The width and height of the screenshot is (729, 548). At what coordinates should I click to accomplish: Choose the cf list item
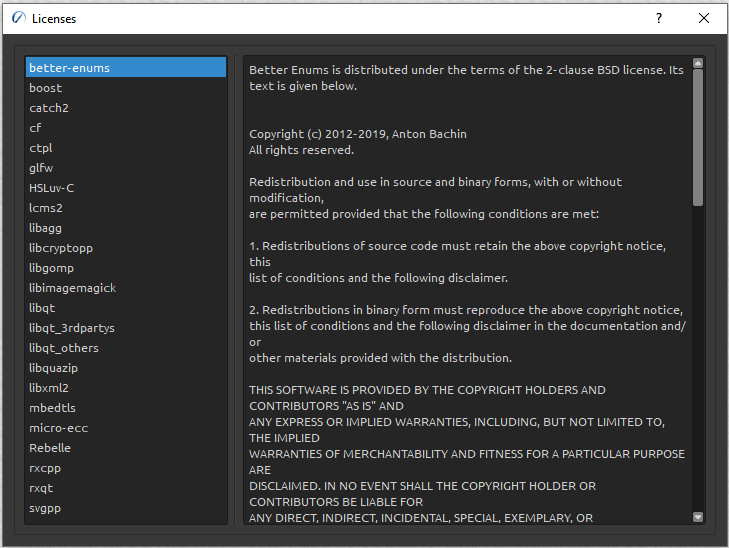[x=35, y=128]
